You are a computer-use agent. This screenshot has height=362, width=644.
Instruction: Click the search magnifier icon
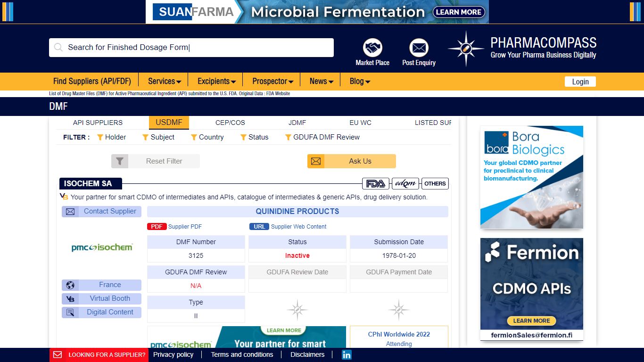(58, 47)
